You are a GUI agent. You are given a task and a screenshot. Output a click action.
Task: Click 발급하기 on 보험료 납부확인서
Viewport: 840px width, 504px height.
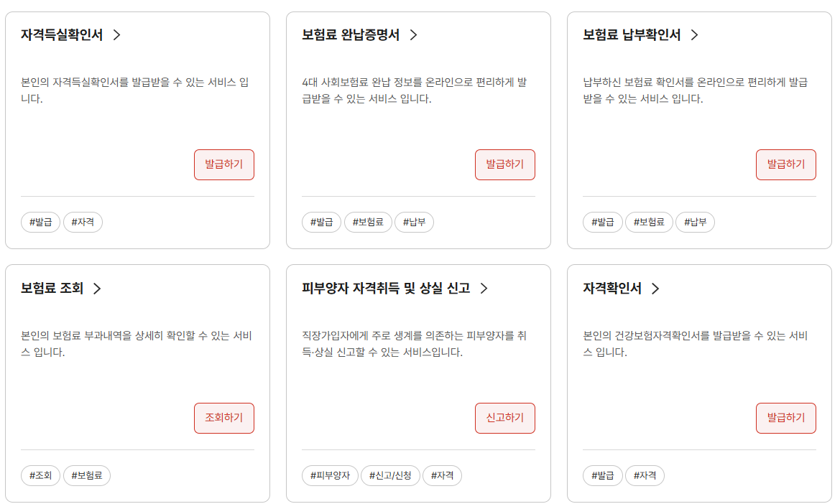tap(785, 164)
